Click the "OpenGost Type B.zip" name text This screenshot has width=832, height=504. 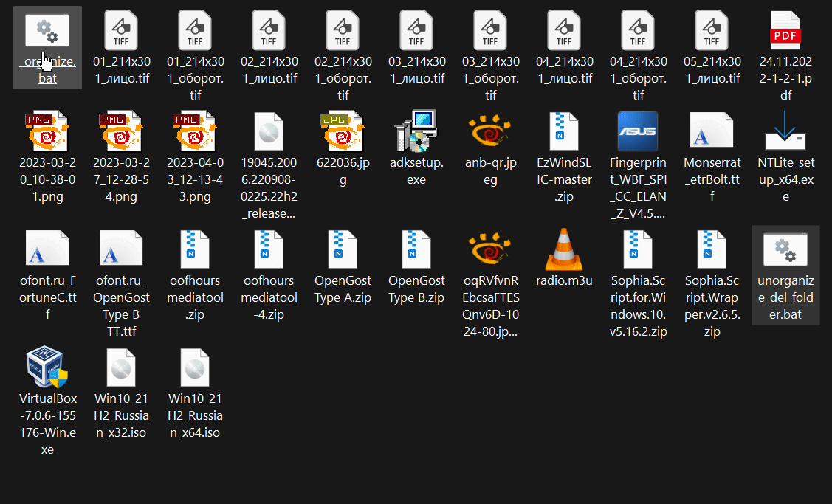[x=416, y=289]
